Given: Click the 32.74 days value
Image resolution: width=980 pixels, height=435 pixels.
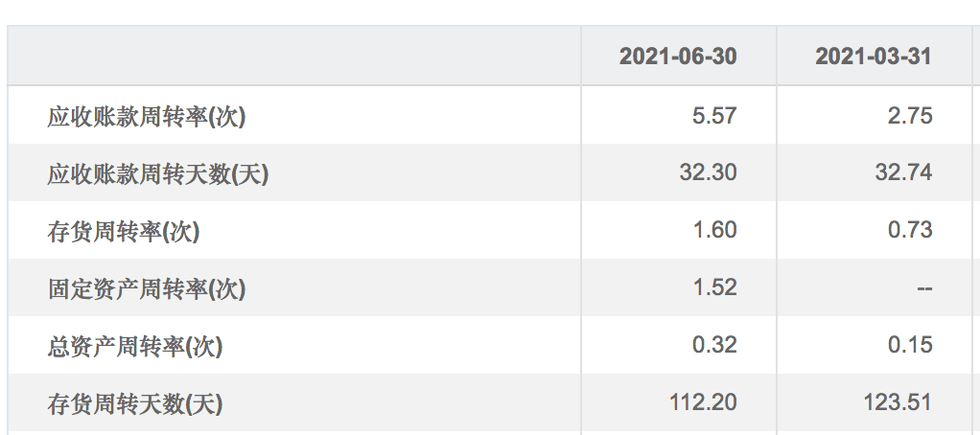Looking at the screenshot, I should pos(903,172).
